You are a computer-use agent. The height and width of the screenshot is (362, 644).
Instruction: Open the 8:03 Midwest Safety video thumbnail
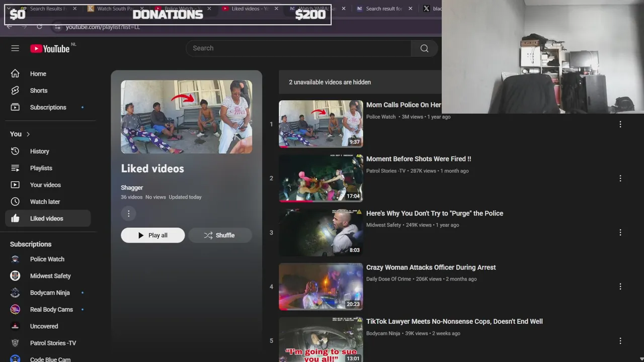[x=321, y=232]
